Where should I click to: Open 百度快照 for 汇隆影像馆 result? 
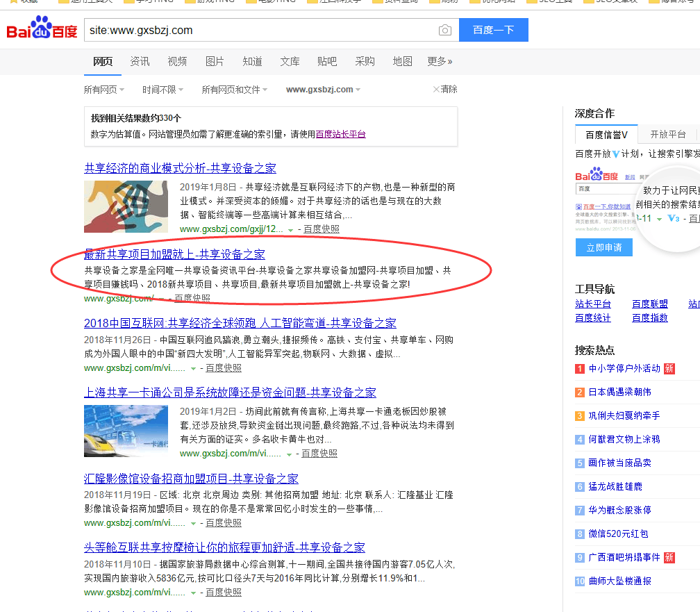coord(224,522)
